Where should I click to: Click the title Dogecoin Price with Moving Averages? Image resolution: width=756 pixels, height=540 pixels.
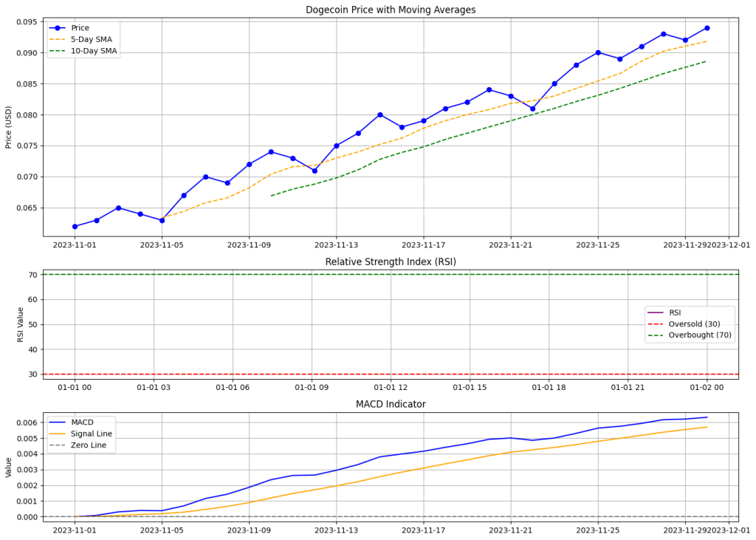click(x=391, y=10)
